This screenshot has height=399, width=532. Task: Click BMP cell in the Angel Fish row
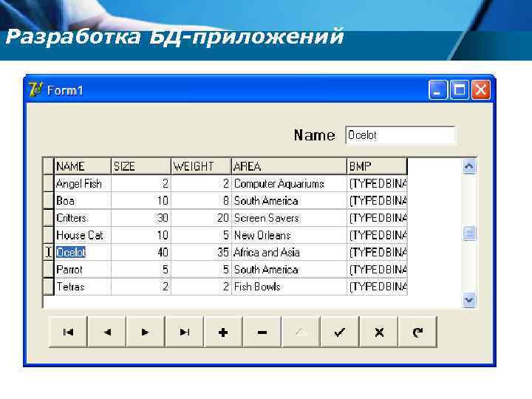coord(378,183)
